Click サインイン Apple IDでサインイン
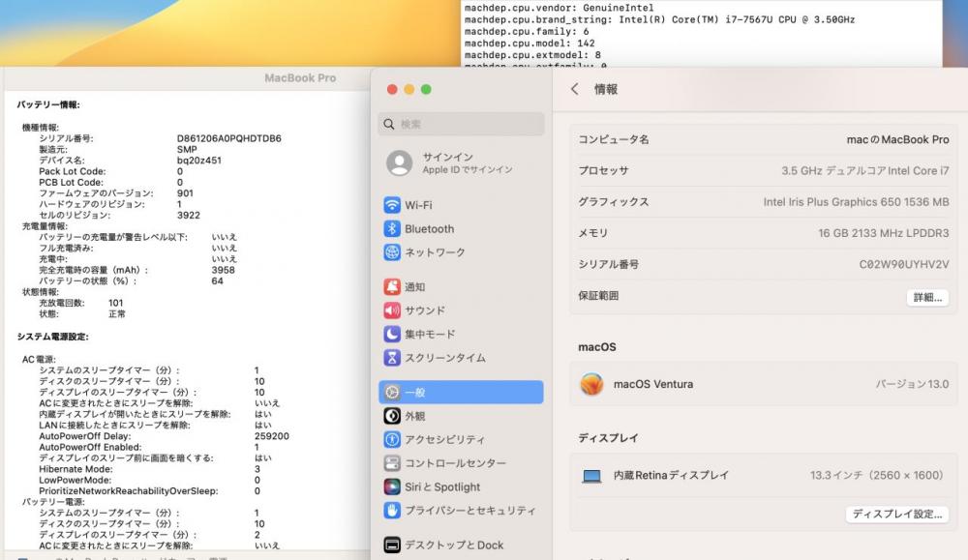Screen dimensions: 968x560 461,162
